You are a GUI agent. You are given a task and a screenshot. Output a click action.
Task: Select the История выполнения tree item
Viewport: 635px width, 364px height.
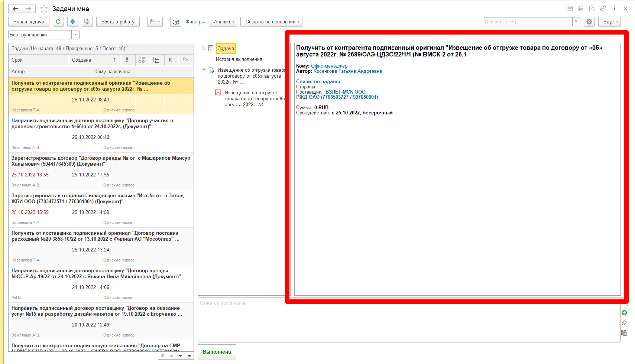pos(239,59)
